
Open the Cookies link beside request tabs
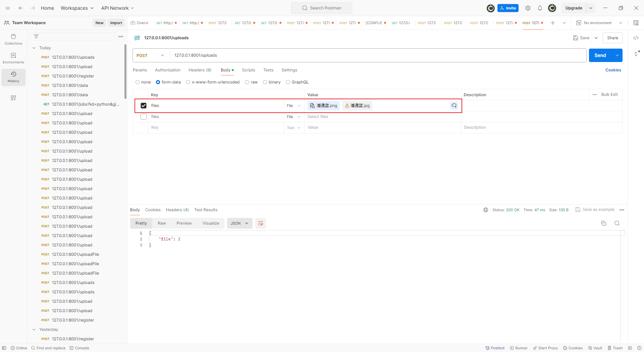click(x=613, y=70)
